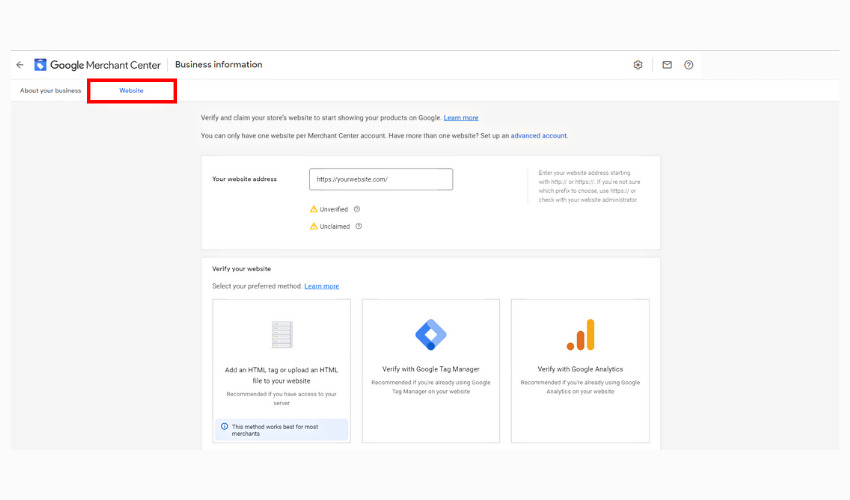Click info icon in best method notice
The width and height of the screenshot is (850, 500).
pos(224,427)
